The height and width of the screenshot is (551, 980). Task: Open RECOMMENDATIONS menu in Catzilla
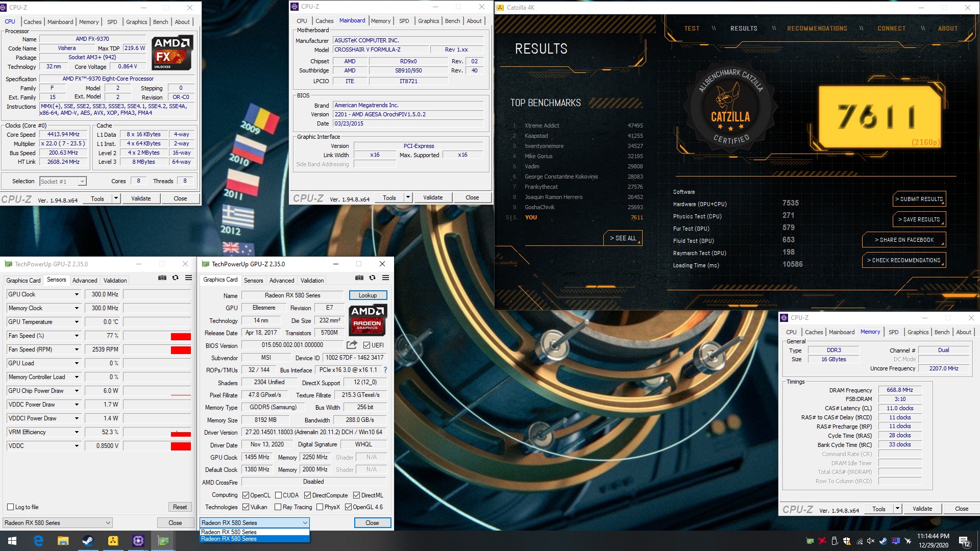click(x=817, y=29)
